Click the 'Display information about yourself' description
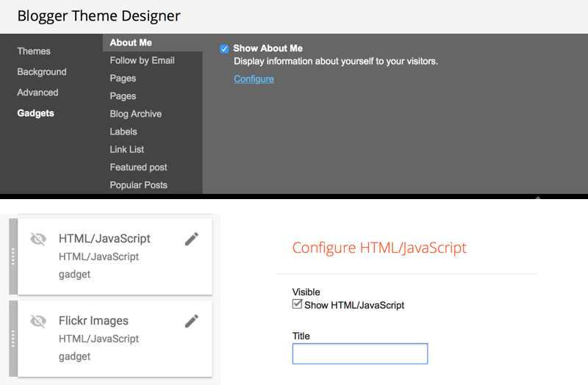The image size is (588, 385). pyautogui.click(x=336, y=61)
